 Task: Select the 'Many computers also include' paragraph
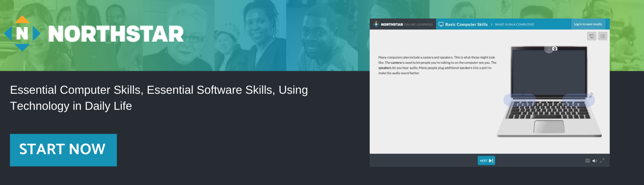click(438, 65)
